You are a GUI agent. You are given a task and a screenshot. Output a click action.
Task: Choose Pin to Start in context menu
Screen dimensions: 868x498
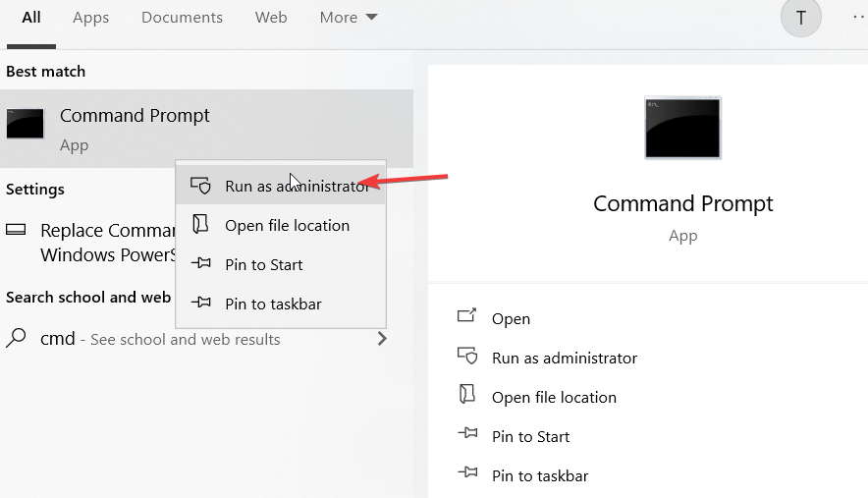coord(280,265)
